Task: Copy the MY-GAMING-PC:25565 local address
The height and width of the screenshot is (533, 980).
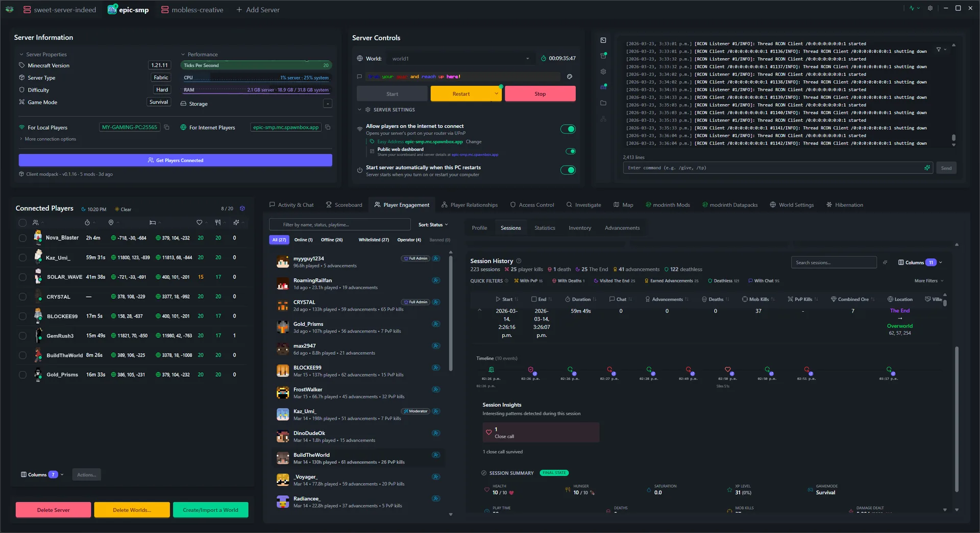Action: click(167, 127)
